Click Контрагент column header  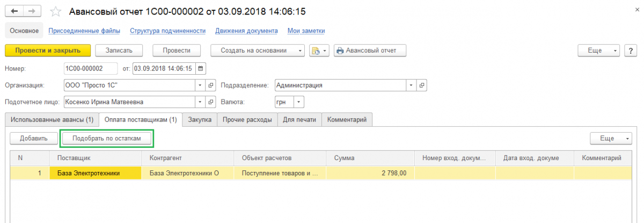point(188,158)
